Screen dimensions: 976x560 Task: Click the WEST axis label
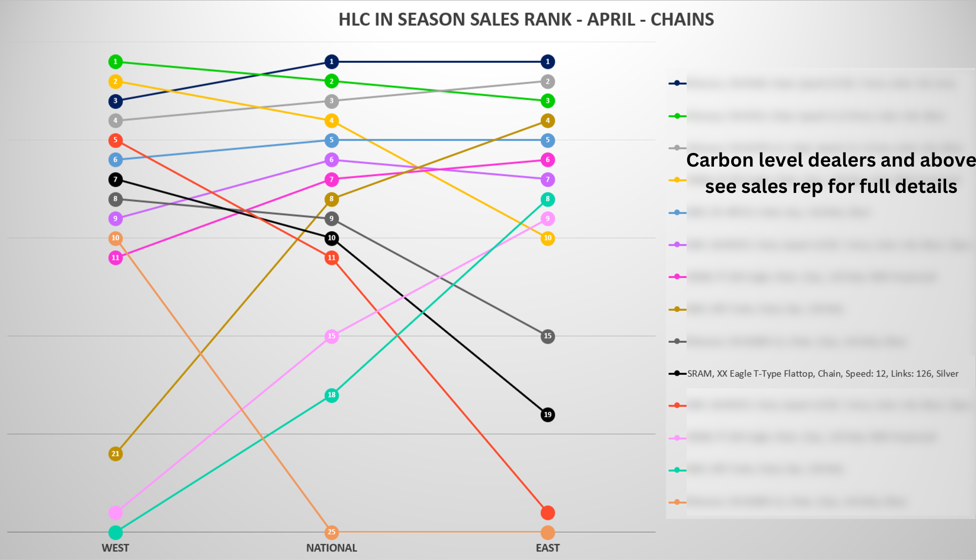(116, 548)
